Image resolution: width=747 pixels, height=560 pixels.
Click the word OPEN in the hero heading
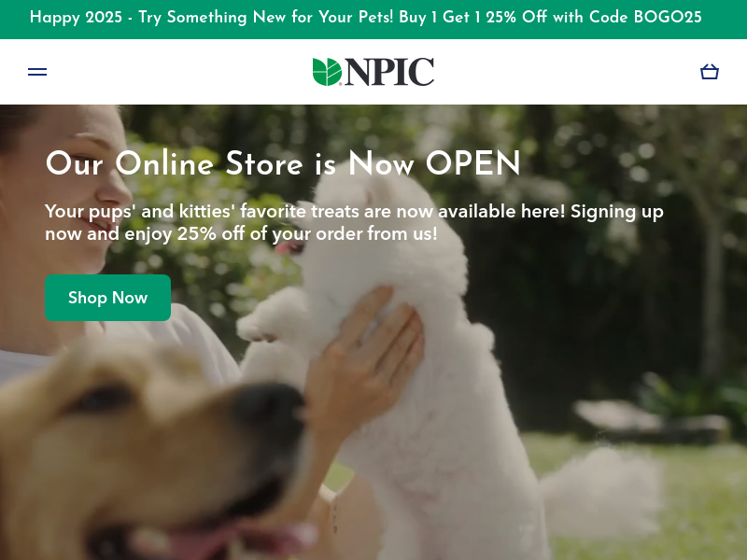tap(473, 163)
